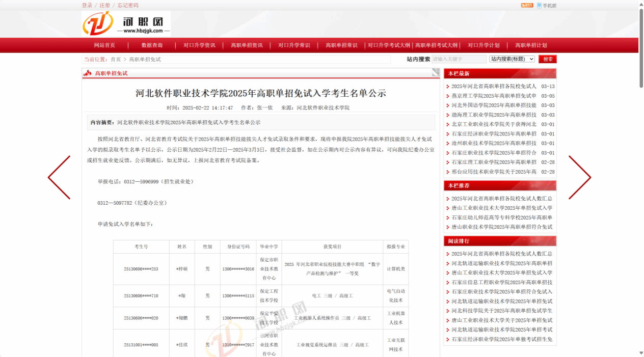Viewport: 644px width, 357px height.
Task: Open 石家庄理工职业学院2025年高职单招 link
Action: [494, 162]
